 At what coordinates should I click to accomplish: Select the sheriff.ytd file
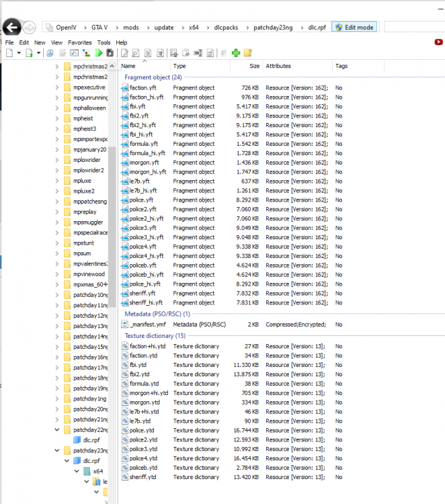(x=143, y=477)
